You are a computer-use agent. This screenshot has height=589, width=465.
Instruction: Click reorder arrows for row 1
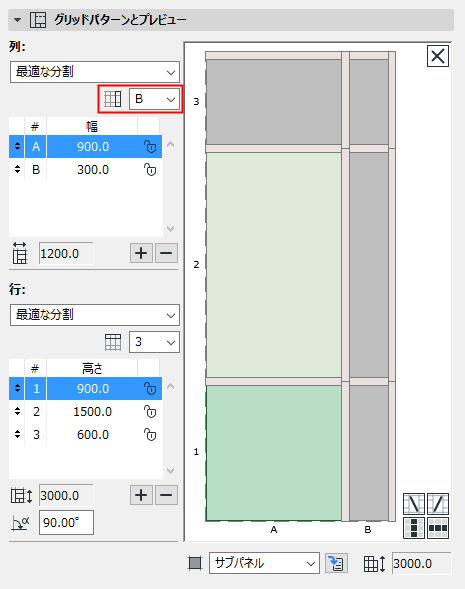pos(17,388)
